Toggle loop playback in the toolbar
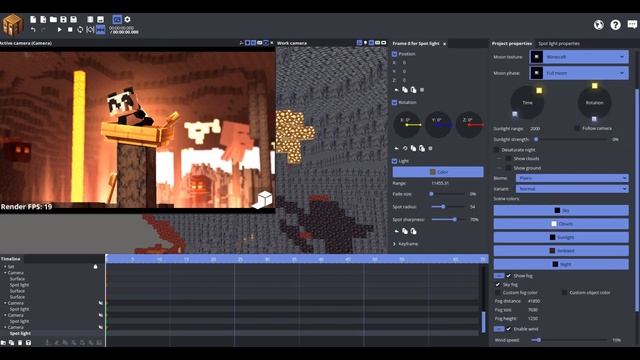Viewport: 640px width, 360px height. 80,29
